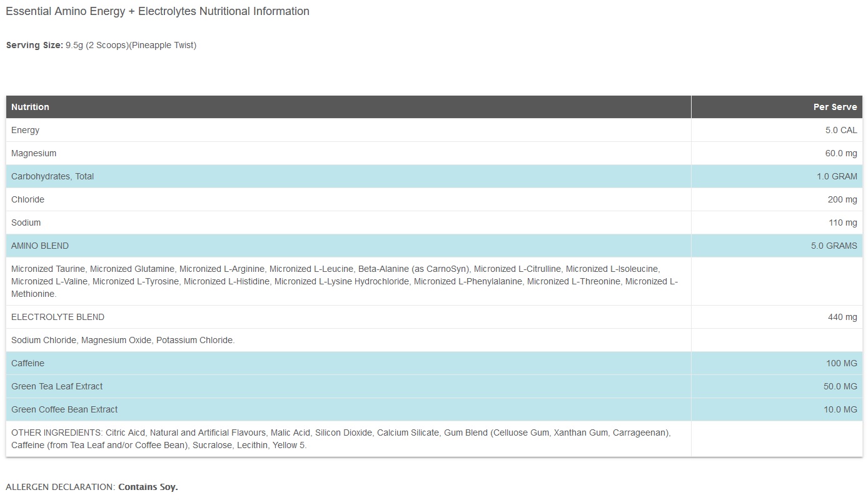The image size is (868, 500).
Task: Click the OTHER INGREDIENTS paragraph
Action: [x=341, y=439]
